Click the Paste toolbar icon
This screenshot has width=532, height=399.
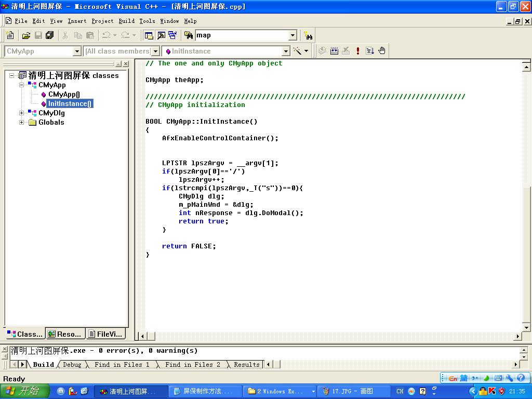90,35
